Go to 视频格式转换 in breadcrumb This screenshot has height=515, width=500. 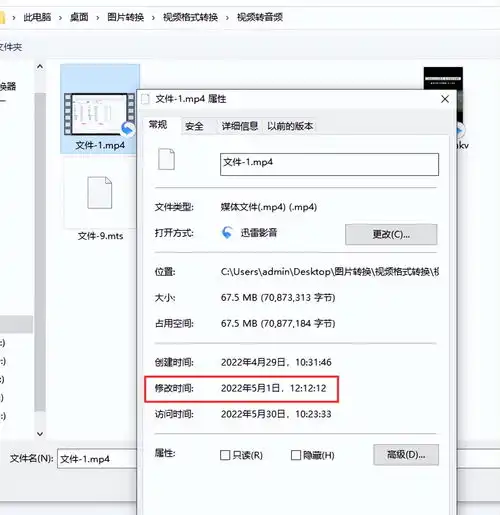tap(190, 17)
